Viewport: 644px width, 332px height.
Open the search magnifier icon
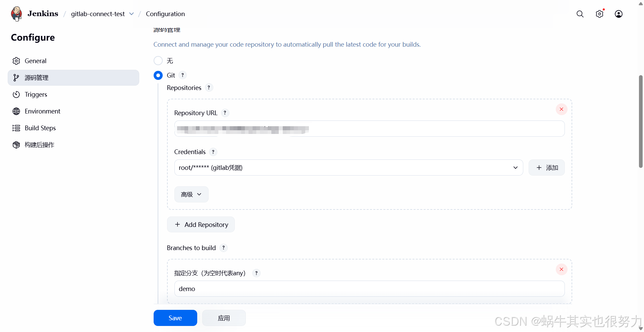pyautogui.click(x=580, y=14)
